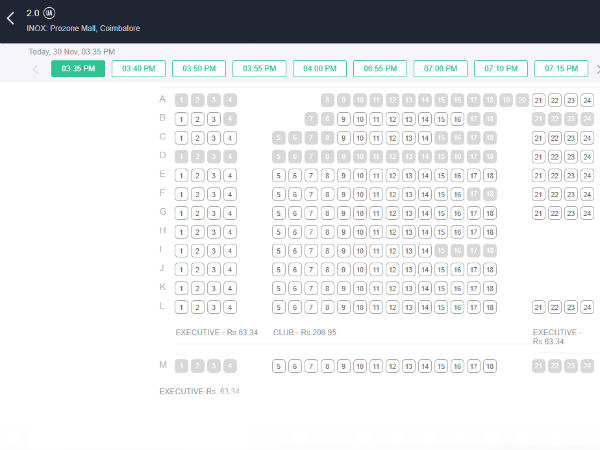The width and height of the screenshot is (600, 450).
Task: Pick seat 5 in row E
Action: tap(279, 175)
